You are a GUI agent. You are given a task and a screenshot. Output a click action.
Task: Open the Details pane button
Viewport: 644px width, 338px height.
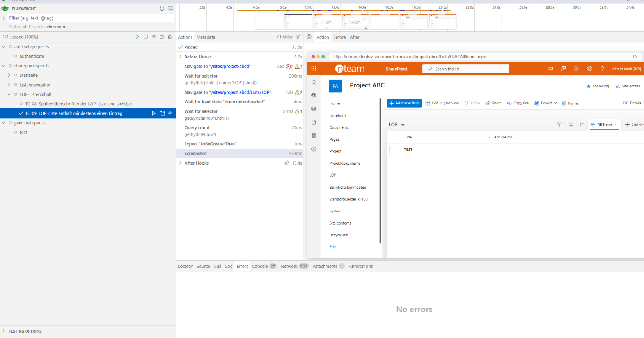point(632,103)
